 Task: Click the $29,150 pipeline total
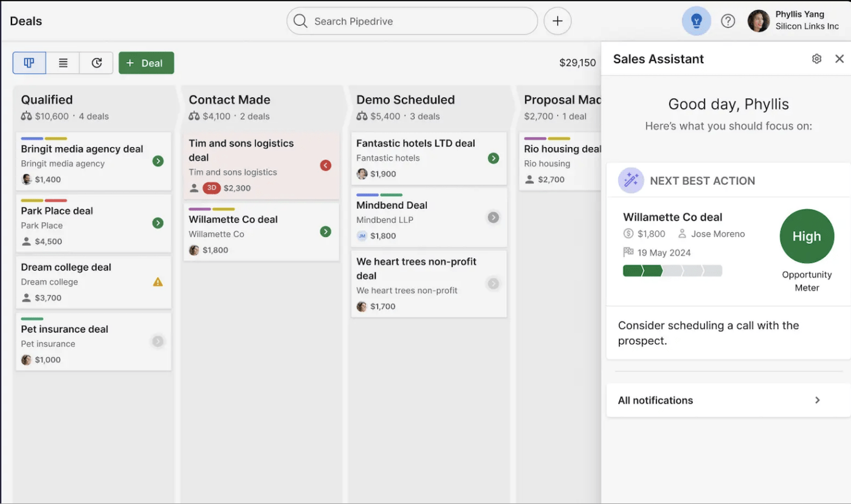tap(577, 63)
